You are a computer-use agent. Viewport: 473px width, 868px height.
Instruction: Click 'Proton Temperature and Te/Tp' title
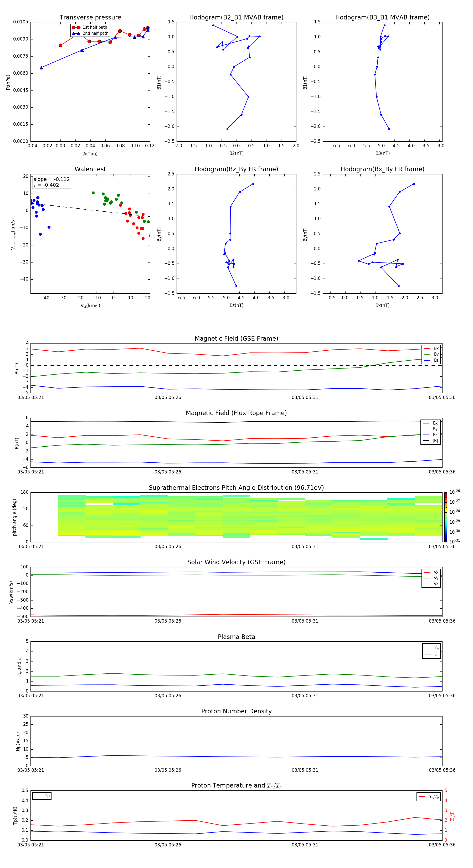236,785
